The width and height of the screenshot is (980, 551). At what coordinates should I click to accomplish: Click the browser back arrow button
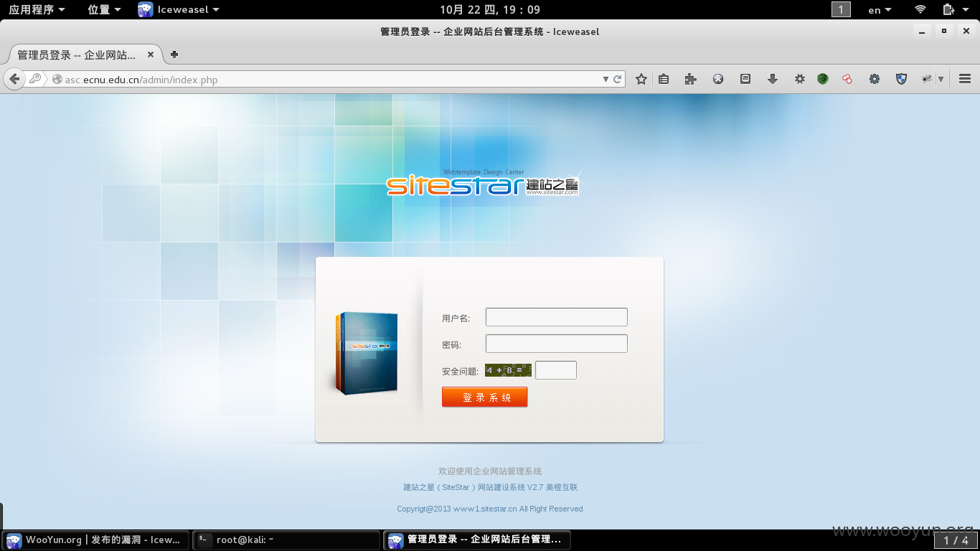[x=14, y=80]
